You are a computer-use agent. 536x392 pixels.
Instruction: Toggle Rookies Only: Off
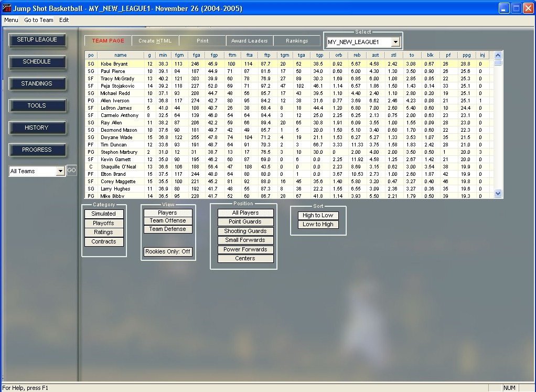[x=168, y=252]
